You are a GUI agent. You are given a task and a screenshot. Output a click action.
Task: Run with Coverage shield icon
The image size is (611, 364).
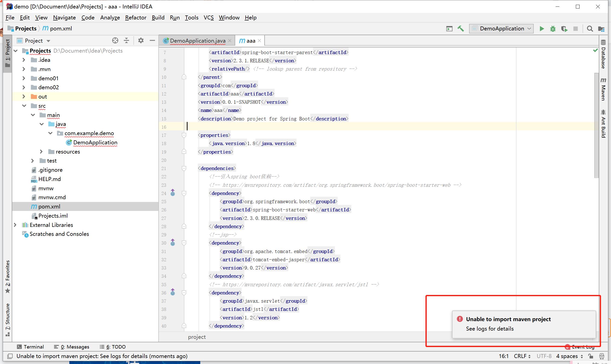pyautogui.click(x=564, y=29)
